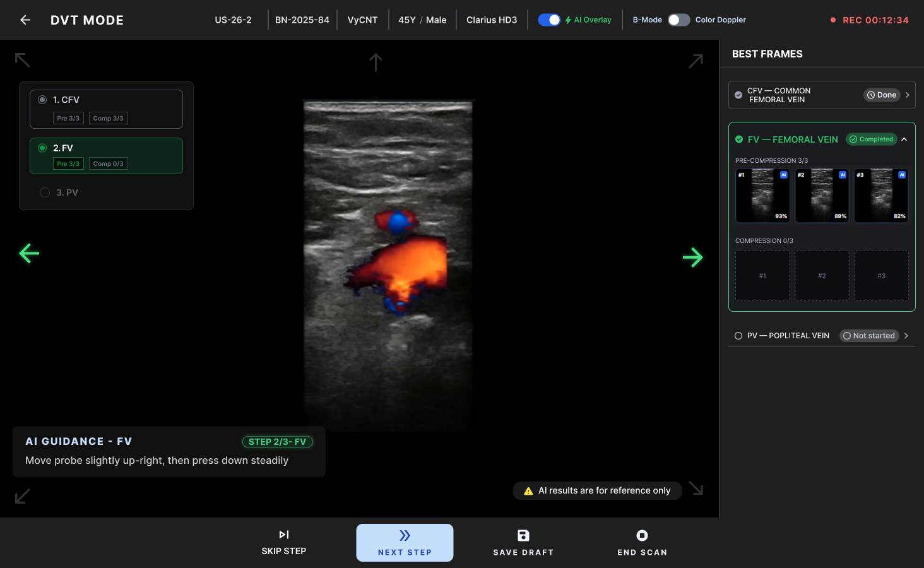Screen dimensions: 924x568
Task: Open pre-compression thumbnail #2 with 89%
Action: click(822, 195)
